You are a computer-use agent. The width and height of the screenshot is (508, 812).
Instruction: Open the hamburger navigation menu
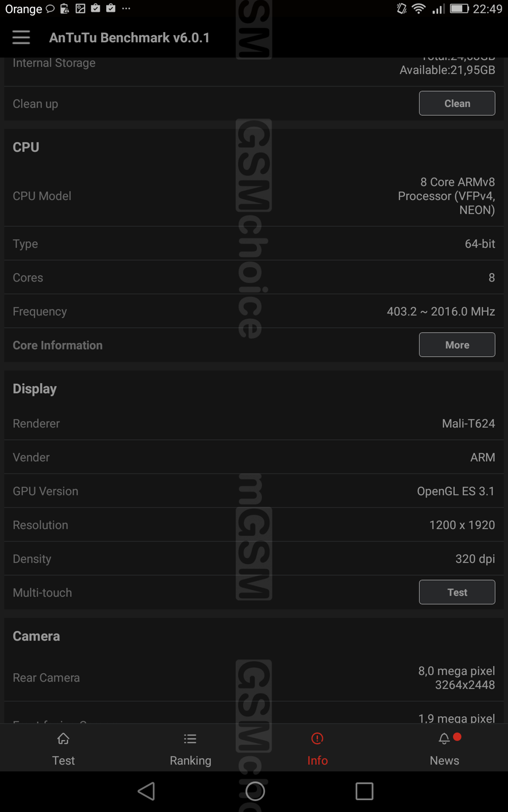coord(21,38)
